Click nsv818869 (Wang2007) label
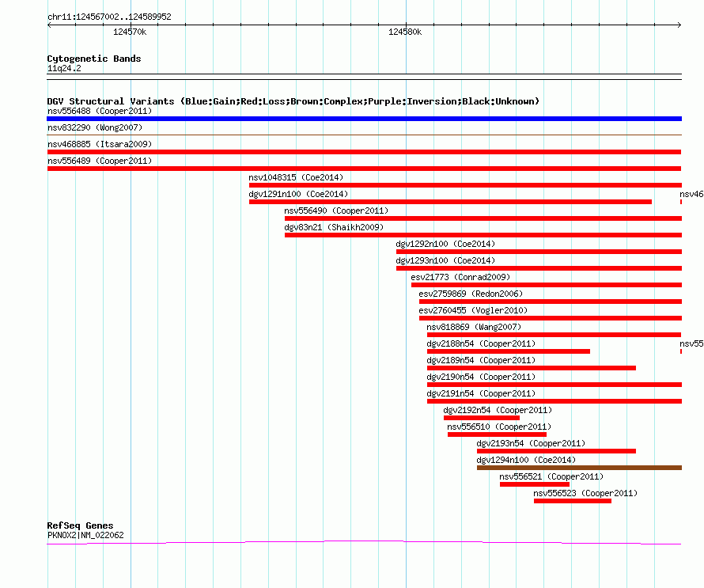Screen dimensions: 704x588 click(x=474, y=327)
